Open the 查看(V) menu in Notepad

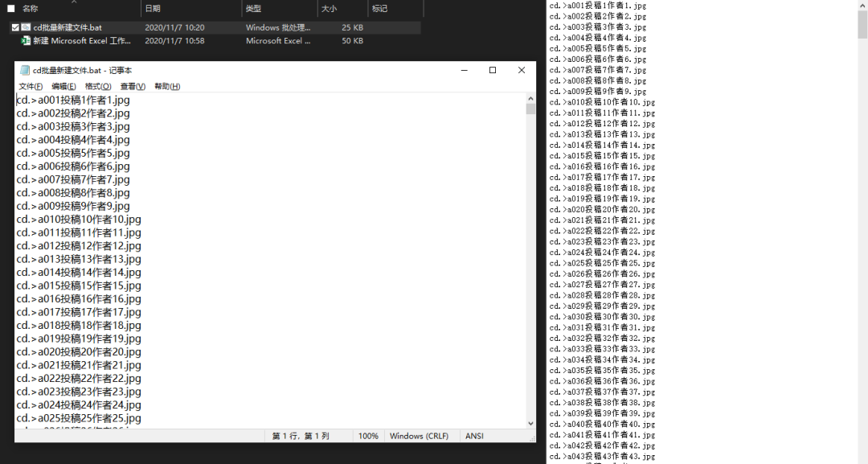(133, 86)
